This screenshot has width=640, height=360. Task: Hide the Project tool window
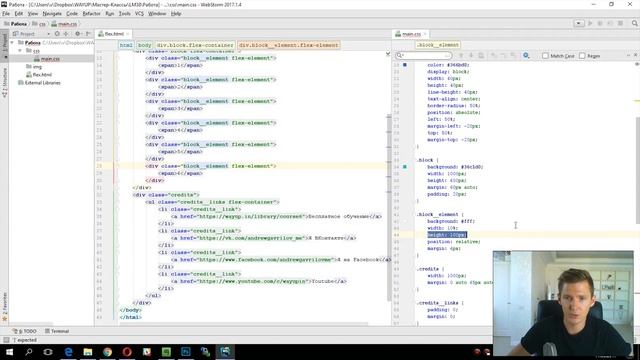pyautogui.click(x=88, y=34)
